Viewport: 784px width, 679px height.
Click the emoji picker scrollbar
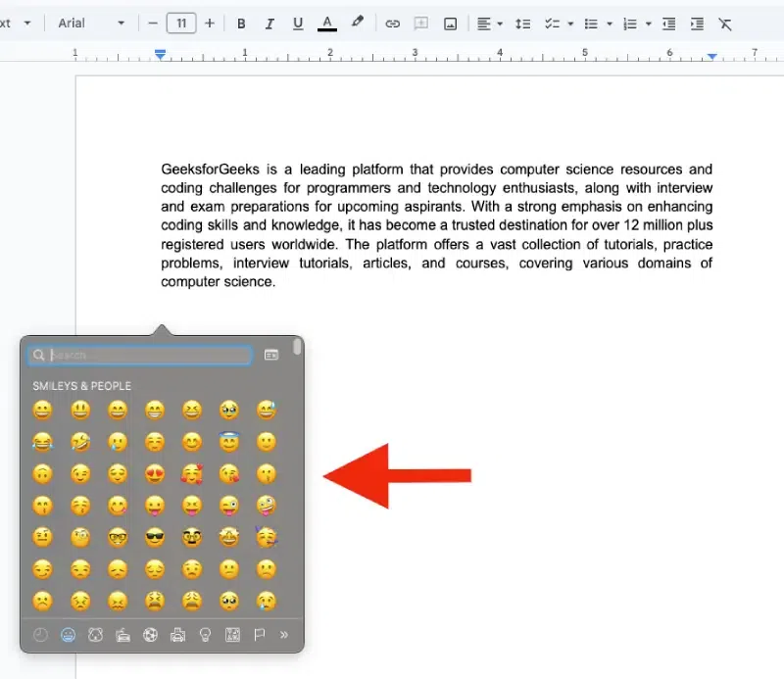tap(297, 347)
